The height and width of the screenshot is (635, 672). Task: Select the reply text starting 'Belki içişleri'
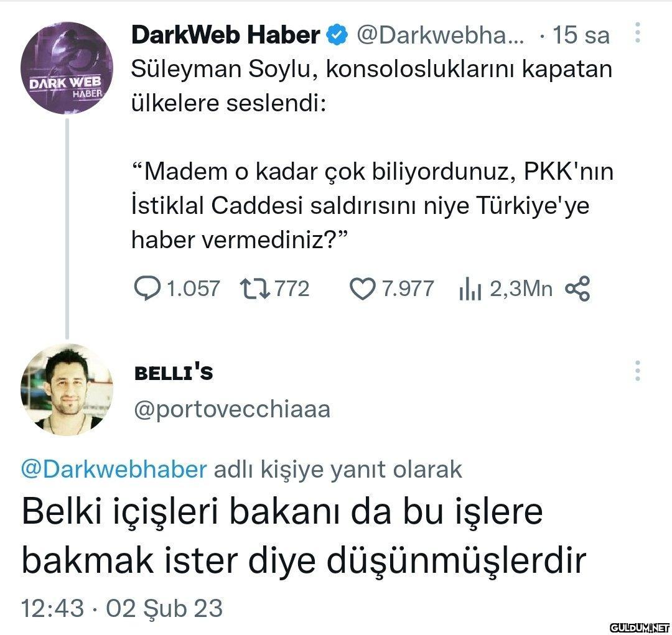[304, 536]
